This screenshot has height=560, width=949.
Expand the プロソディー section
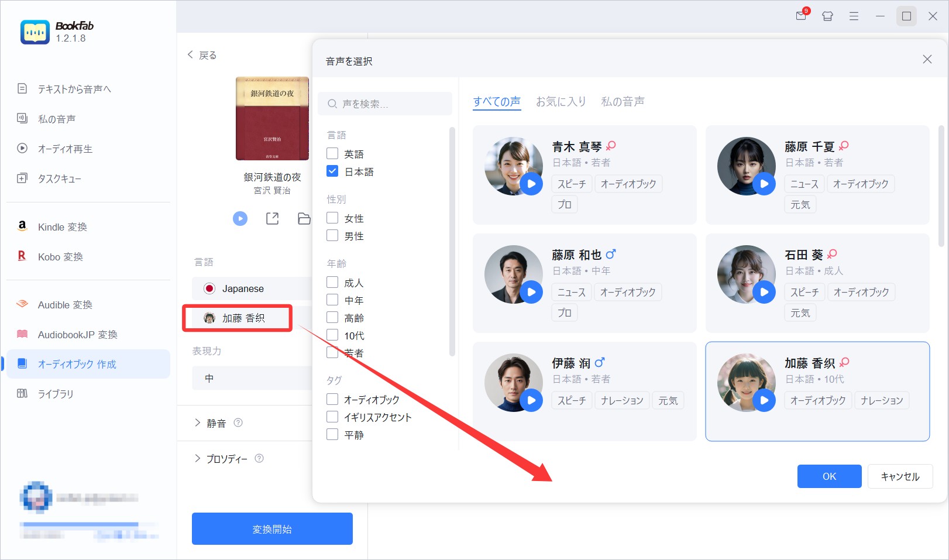tap(197, 458)
